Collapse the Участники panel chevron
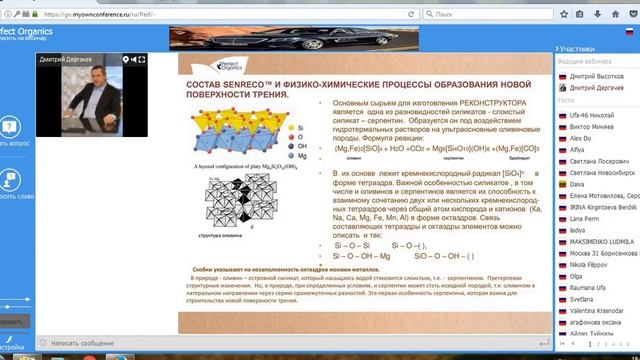Image resolution: width=640 pixels, height=360 pixels. [557, 49]
